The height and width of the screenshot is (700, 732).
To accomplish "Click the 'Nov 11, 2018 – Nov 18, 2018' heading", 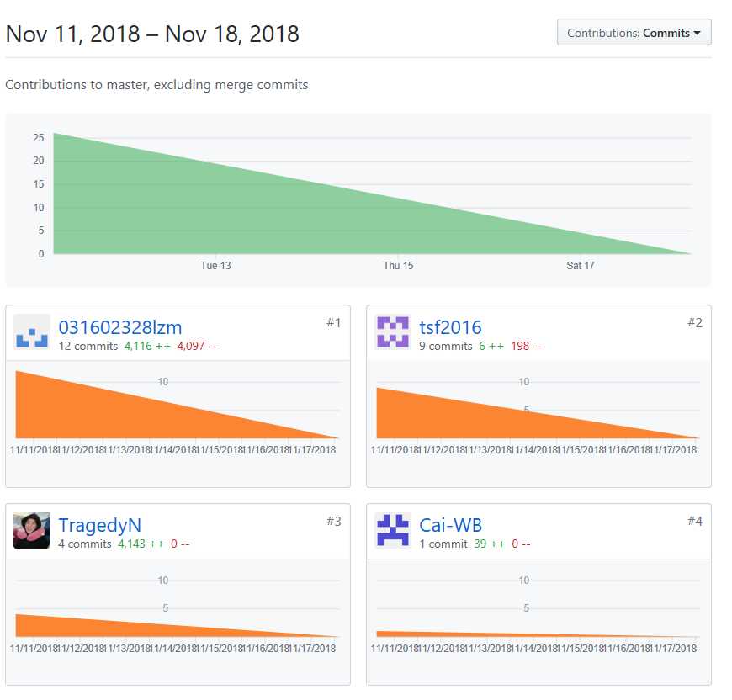I will pyautogui.click(x=152, y=34).
